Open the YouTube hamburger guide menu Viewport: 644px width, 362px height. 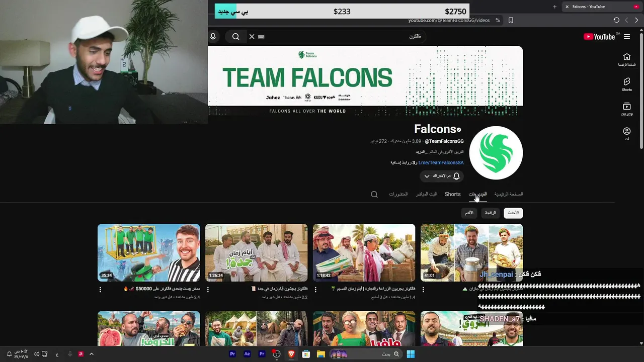click(x=627, y=37)
